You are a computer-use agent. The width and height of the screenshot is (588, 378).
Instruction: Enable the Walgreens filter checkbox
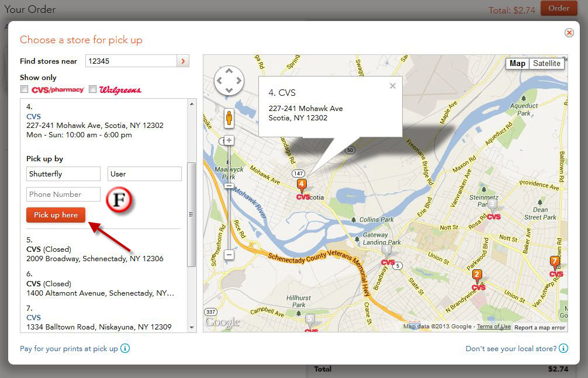click(x=93, y=89)
